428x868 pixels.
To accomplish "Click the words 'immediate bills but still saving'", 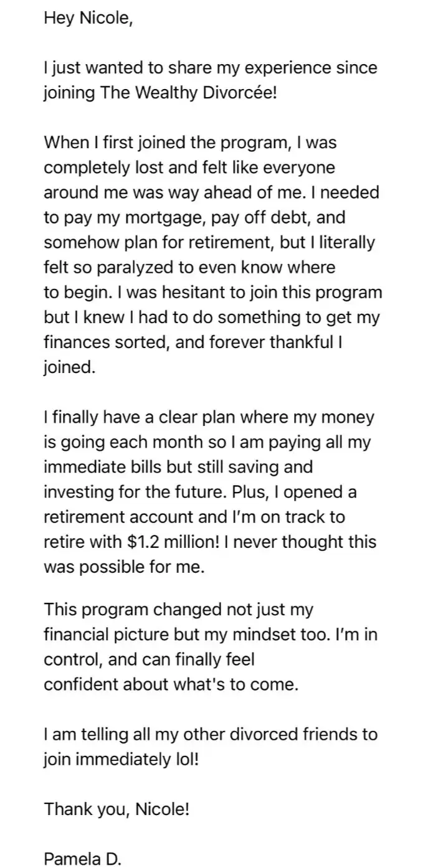I will point(178,468).
